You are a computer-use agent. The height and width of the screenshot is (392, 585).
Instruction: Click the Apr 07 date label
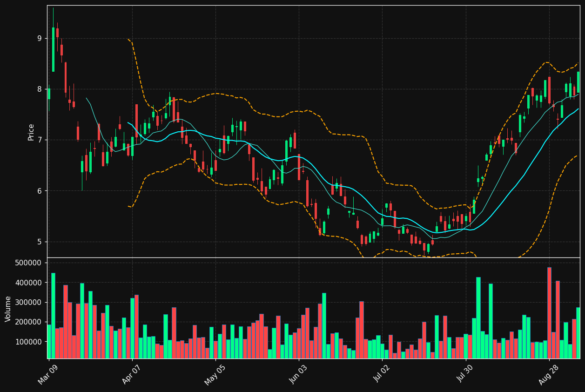131,374
